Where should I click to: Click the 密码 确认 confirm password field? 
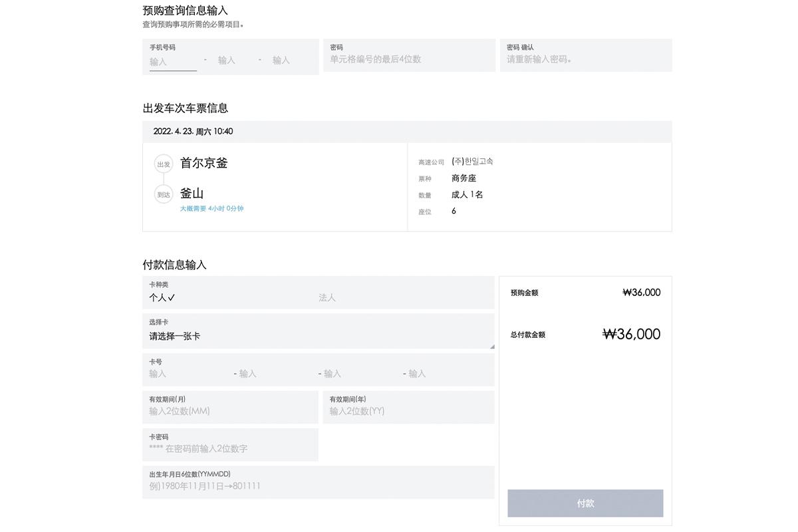point(585,59)
